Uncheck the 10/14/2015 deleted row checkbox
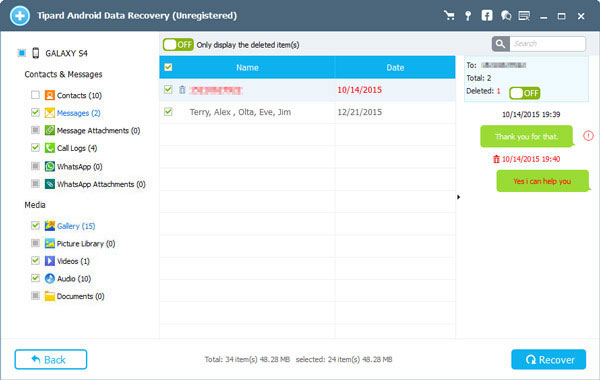 168,89
